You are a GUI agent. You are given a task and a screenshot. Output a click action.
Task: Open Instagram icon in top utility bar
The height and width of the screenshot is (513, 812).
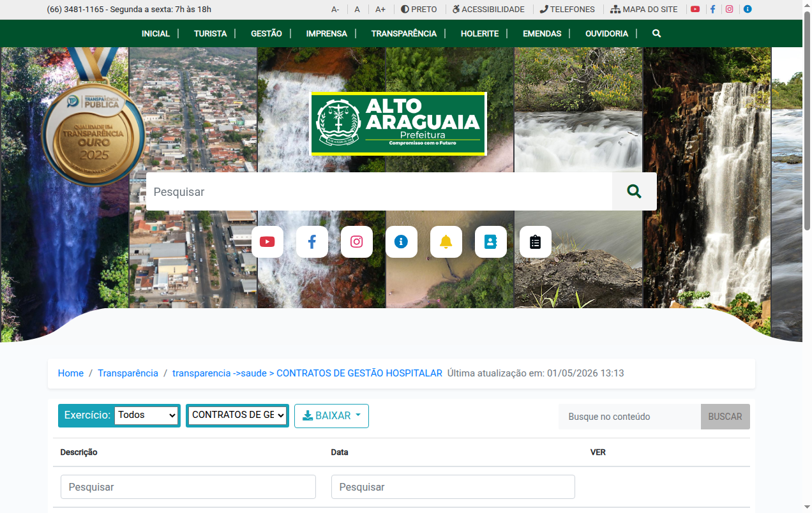[729, 10]
